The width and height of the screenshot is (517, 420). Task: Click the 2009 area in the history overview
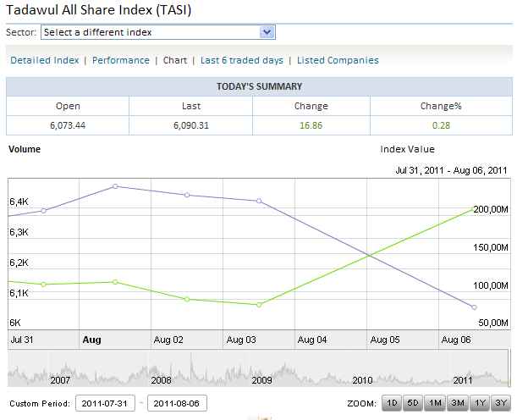(261, 380)
